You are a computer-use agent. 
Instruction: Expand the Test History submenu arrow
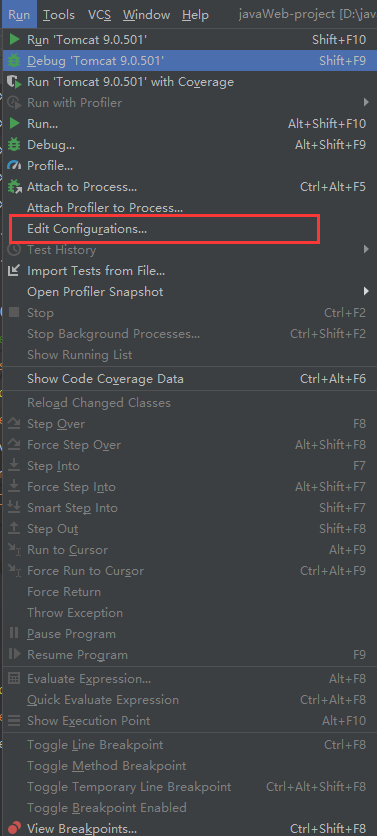[366, 250]
